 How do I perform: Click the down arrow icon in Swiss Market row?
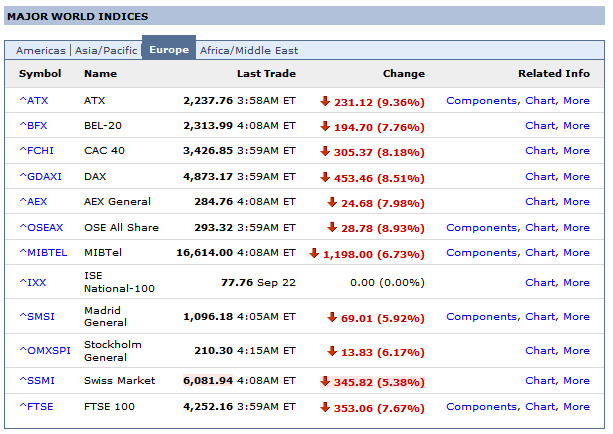pos(325,381)
